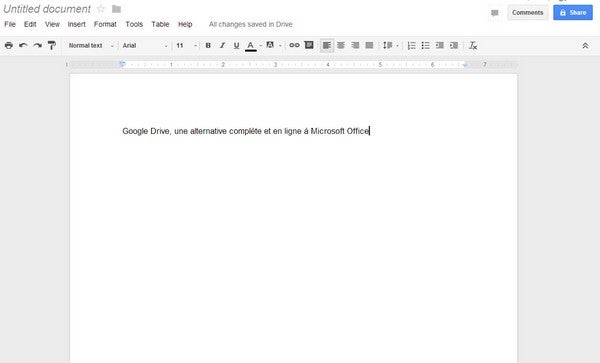600x363 pixels.
Task: Click the left indent marker on ruler
Action: tap(122, 65)
